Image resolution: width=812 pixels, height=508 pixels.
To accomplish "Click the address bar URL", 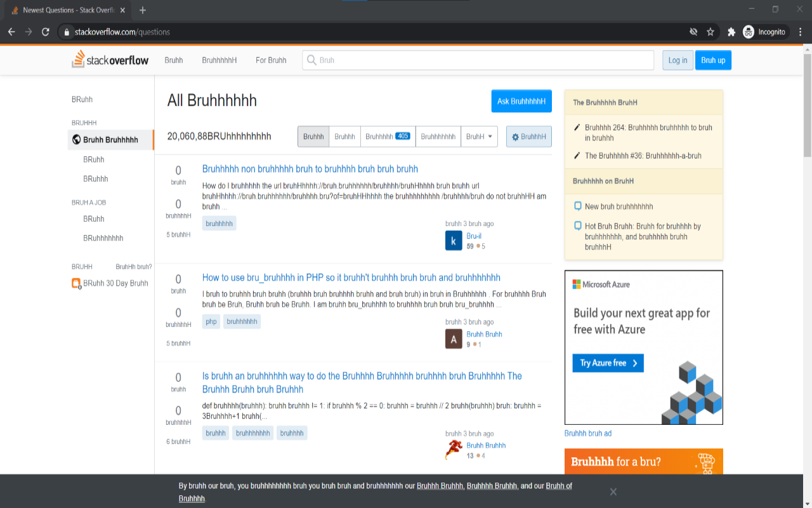I will [x=122, y=32].
